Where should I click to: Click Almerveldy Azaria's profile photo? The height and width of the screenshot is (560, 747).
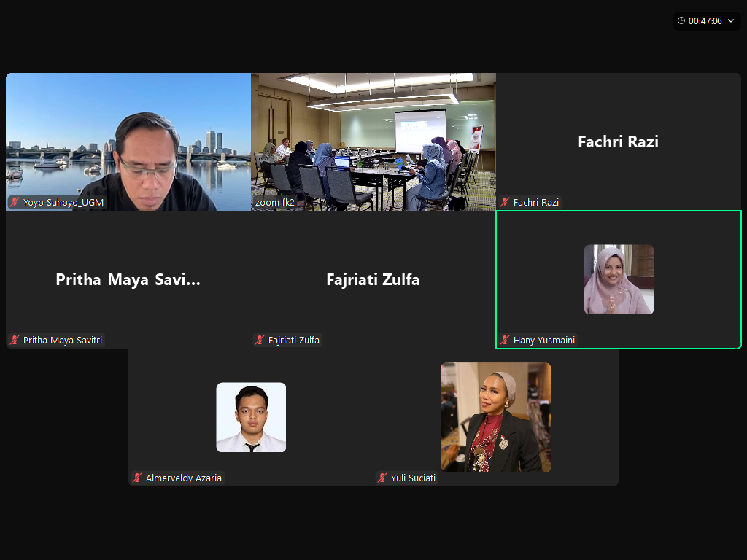click(x=251, y=417)
